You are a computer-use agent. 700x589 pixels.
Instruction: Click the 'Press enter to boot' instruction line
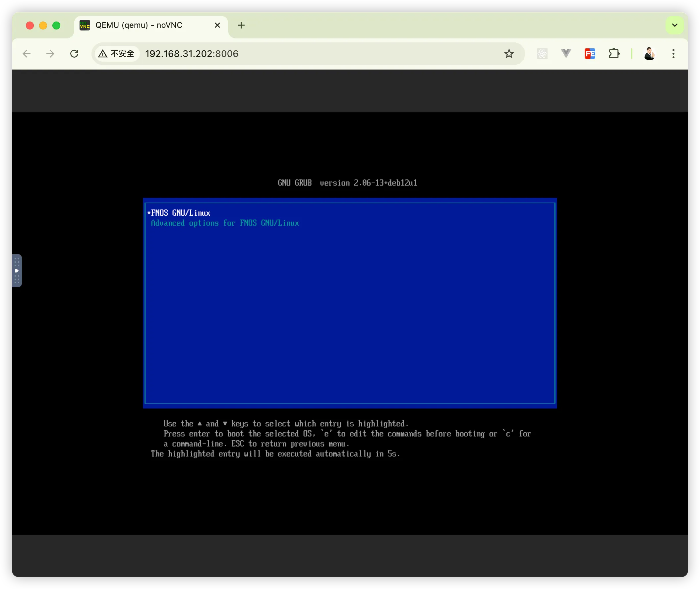(347, 434)
